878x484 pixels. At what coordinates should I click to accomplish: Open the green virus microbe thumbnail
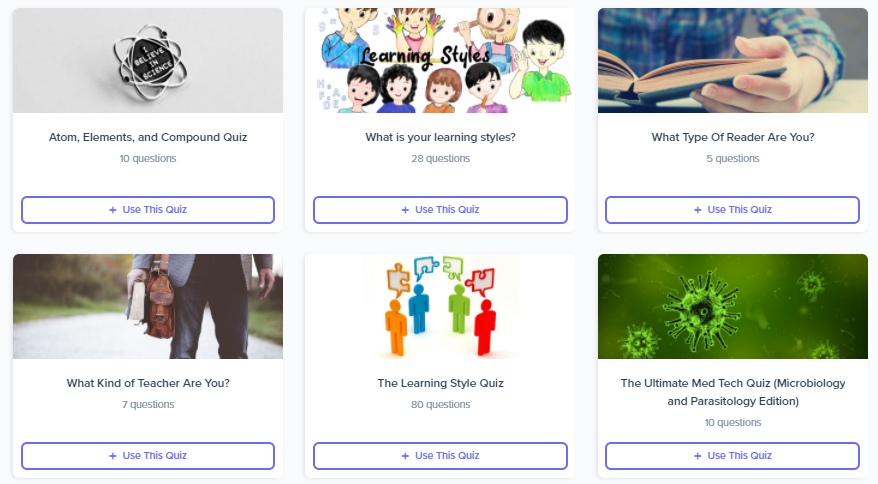[x=732, y=306]
